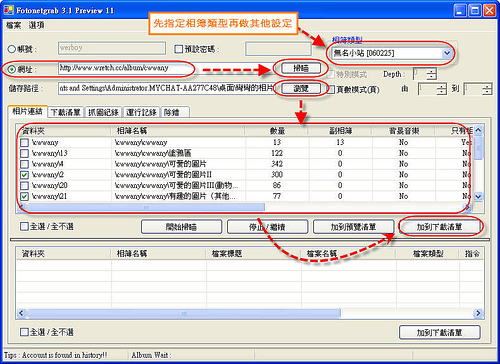Click the Fotonetgrab title bar app icon
The height and width of the screenshot is (364, 500).
(8, 10)
